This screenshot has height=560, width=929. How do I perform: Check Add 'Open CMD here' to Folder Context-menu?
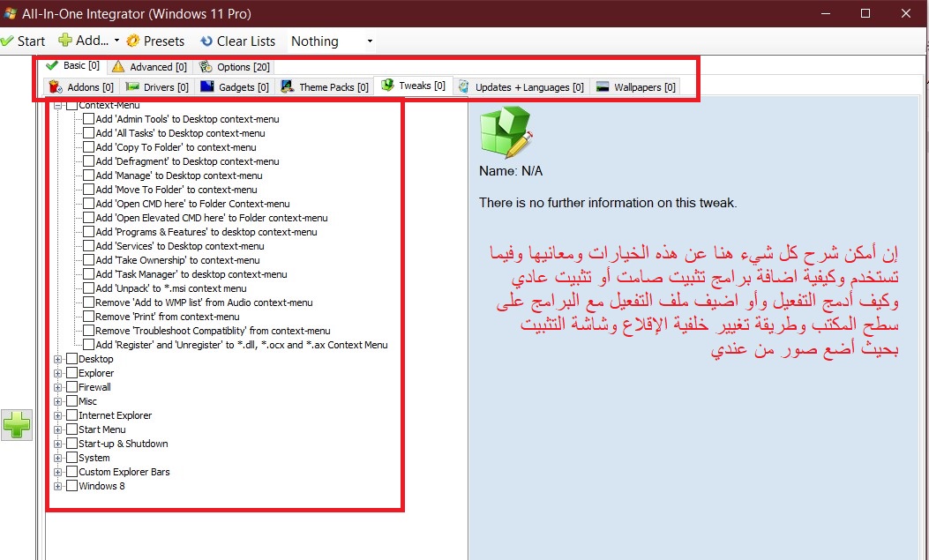click(89, 204)
